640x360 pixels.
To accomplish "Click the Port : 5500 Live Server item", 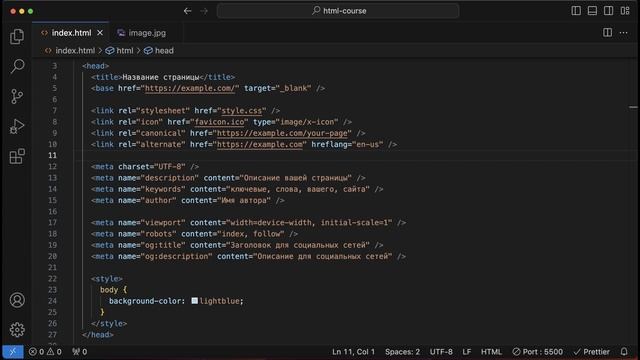I will [x=538, y=352].
